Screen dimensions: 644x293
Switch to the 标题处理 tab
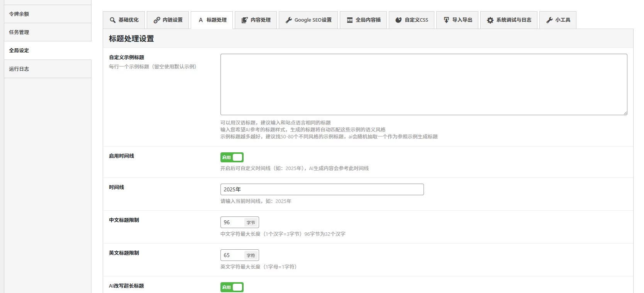pos(212,20)
